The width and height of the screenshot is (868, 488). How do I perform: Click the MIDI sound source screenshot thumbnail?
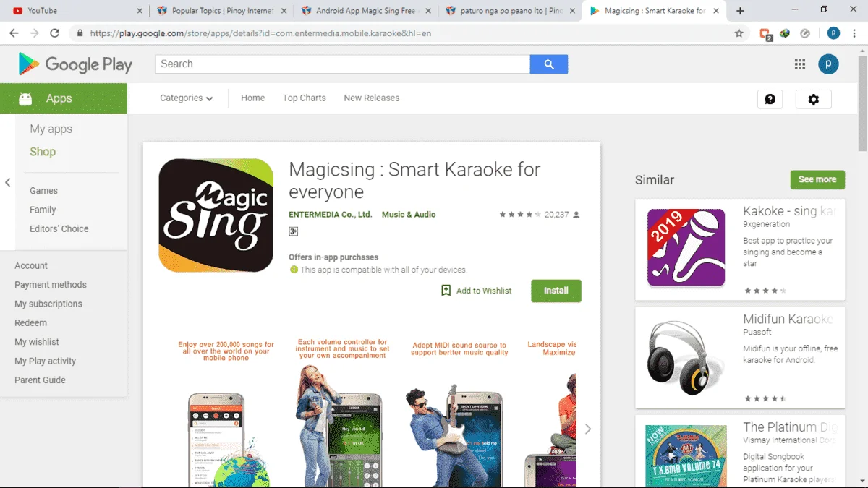[459, 411]
